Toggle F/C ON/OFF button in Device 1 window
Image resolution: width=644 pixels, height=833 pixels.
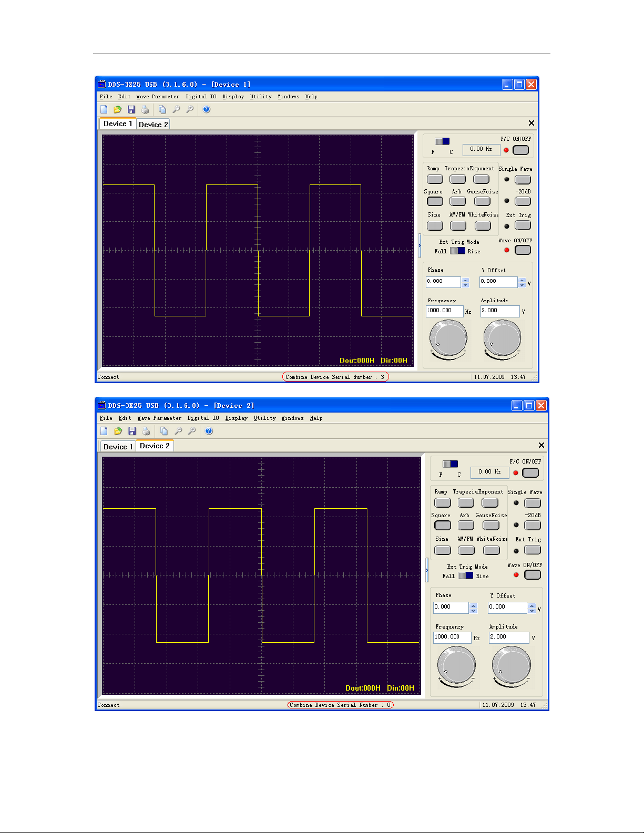click(520, 150)
